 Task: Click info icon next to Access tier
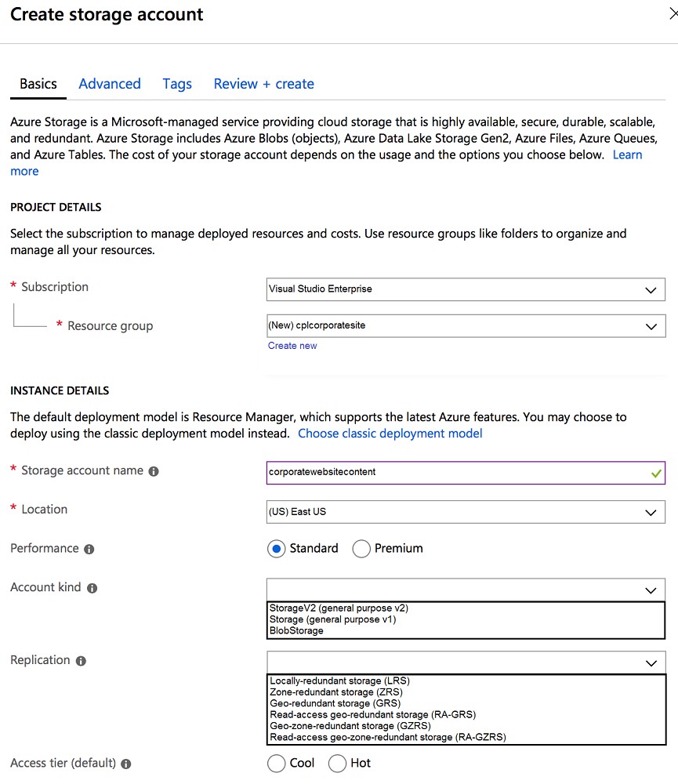[x=126, y=764]
